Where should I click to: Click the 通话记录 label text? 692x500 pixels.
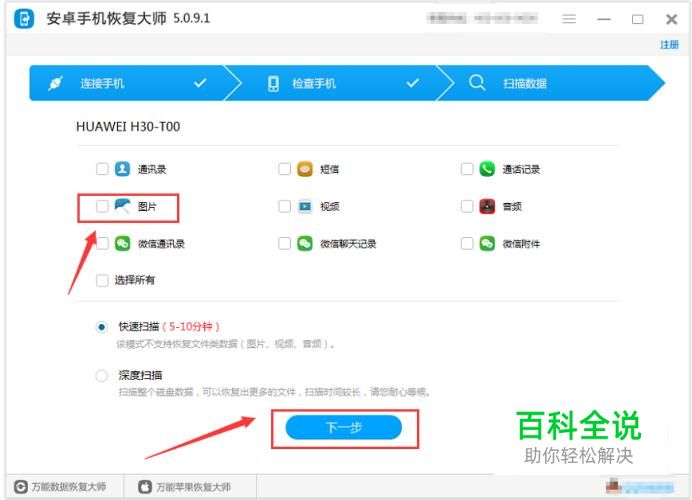pyautogui.click(x=521, y=169)
